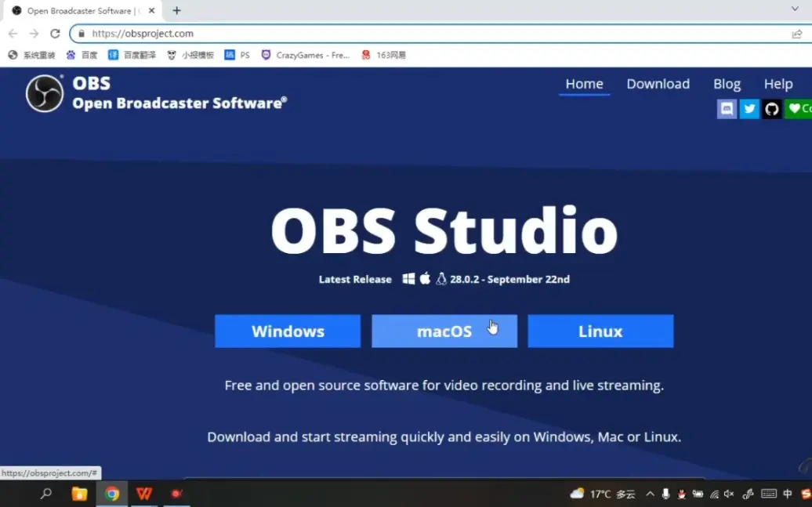This screenshot has height=507, width=812.
Task: Open the CrazyGames bookmark
Action: tap(306, 55)
